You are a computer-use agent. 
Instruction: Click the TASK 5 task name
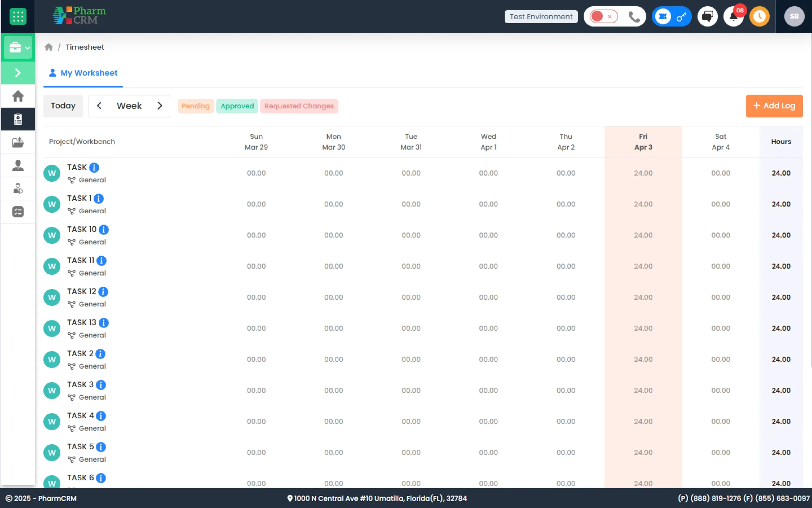(80, 446)
